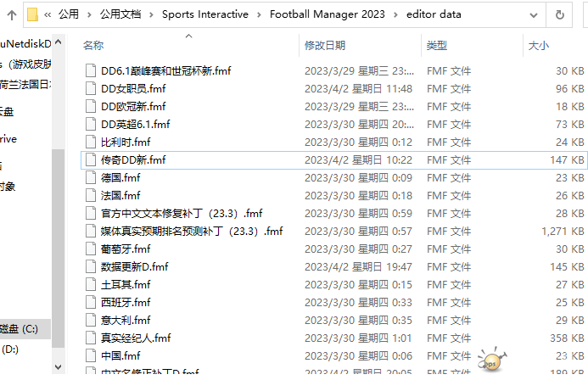
Task: Click the folder icon in address bar
Action: (x=32, y=14)
